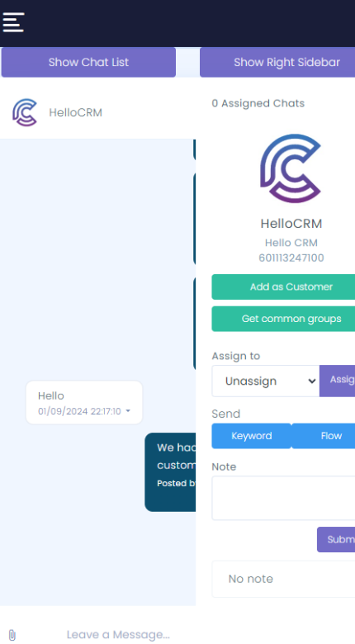The width and height of the screenshot is (355, 644).
Task: Click the dark outgoing message bubble
Action: tap(170, 472)
